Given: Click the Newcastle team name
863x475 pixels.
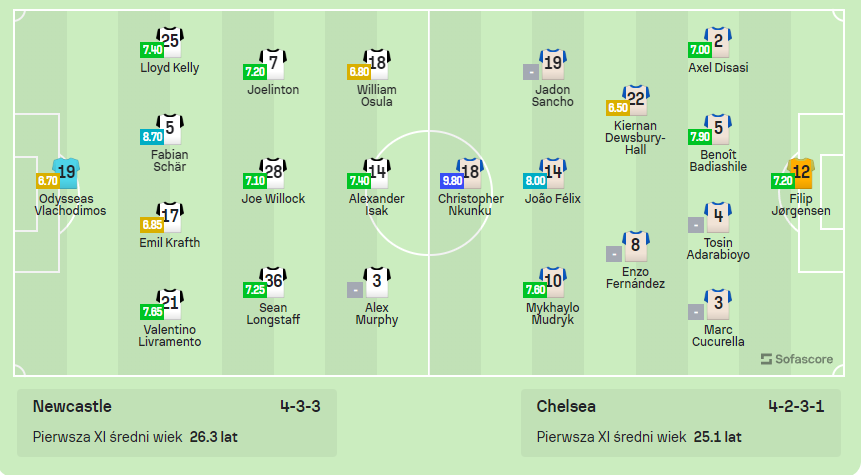Looking at the screenshot, I should pyautogui.click(x=72, y=406).
